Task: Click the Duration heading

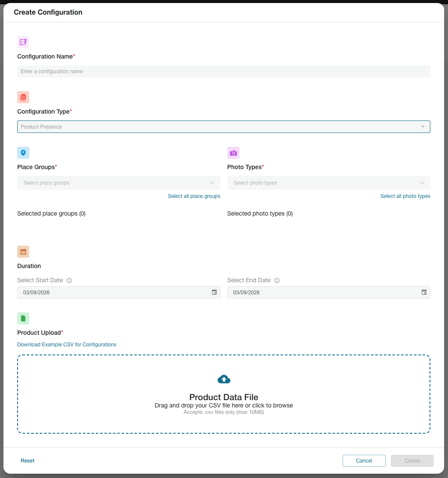Action: click(29, 266)
